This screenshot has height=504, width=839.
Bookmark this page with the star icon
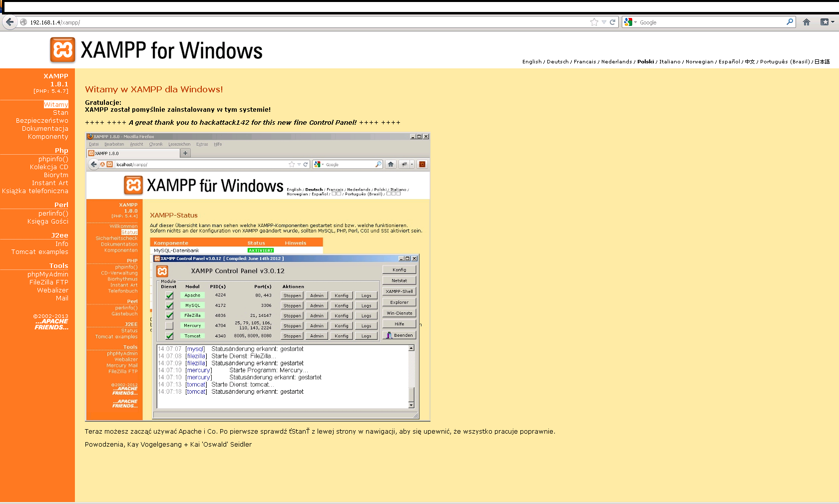point(594,22)
